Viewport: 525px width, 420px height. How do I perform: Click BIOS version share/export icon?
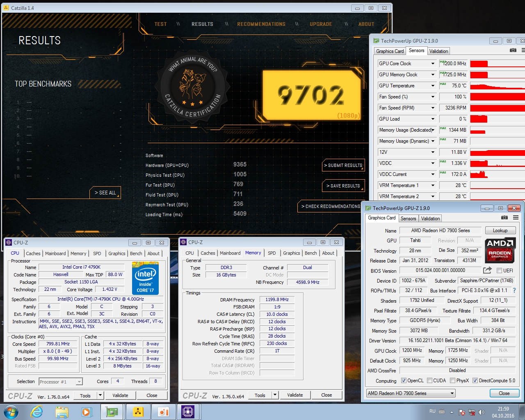(487, 270)
